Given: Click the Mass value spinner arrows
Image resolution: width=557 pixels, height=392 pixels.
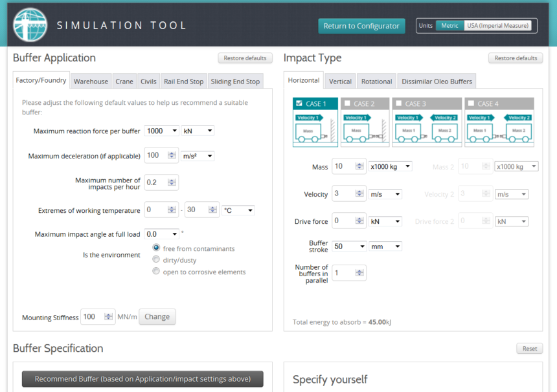Looking at the screenshot, I should 359,166.
